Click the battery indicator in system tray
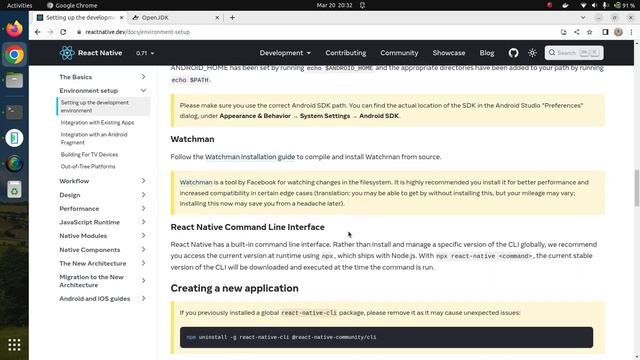This screenshot has height=360, width=640. [624, 5]
